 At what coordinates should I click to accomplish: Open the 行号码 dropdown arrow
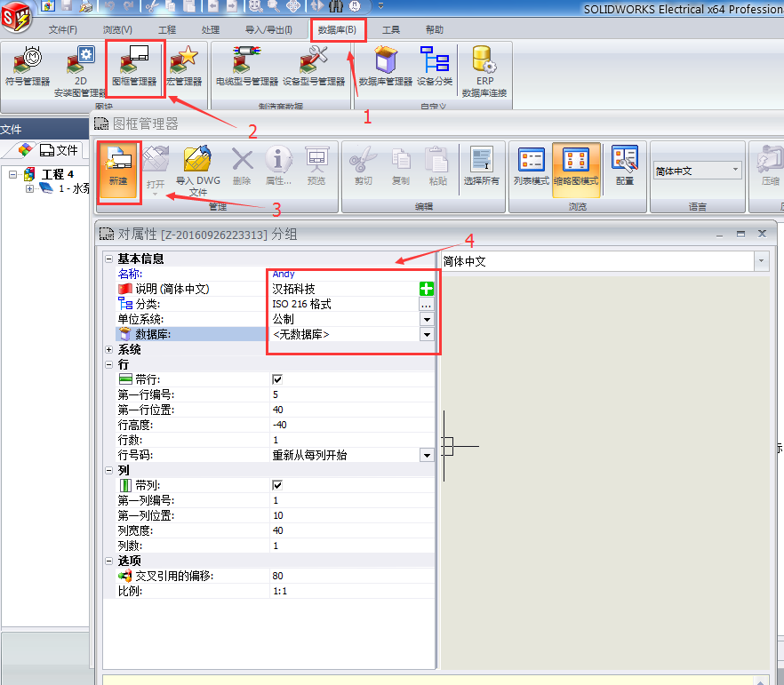tap(427, 455)
